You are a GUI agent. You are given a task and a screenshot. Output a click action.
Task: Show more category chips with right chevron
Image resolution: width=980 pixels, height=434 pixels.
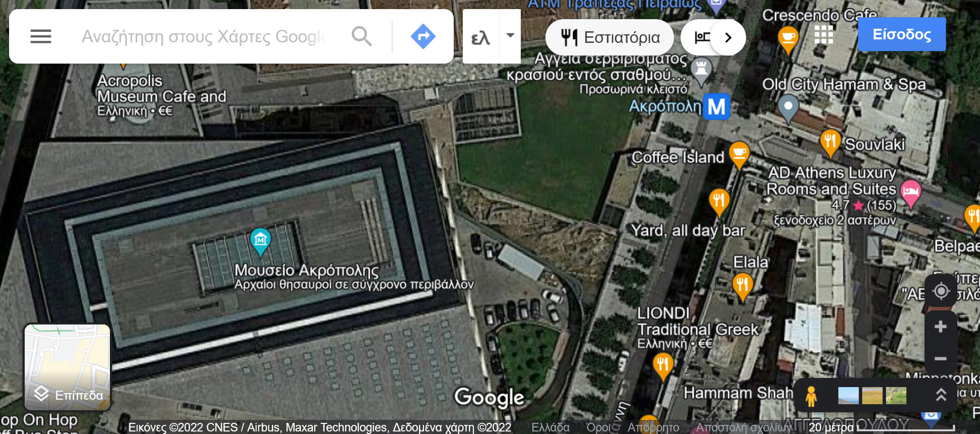point(727,37)
